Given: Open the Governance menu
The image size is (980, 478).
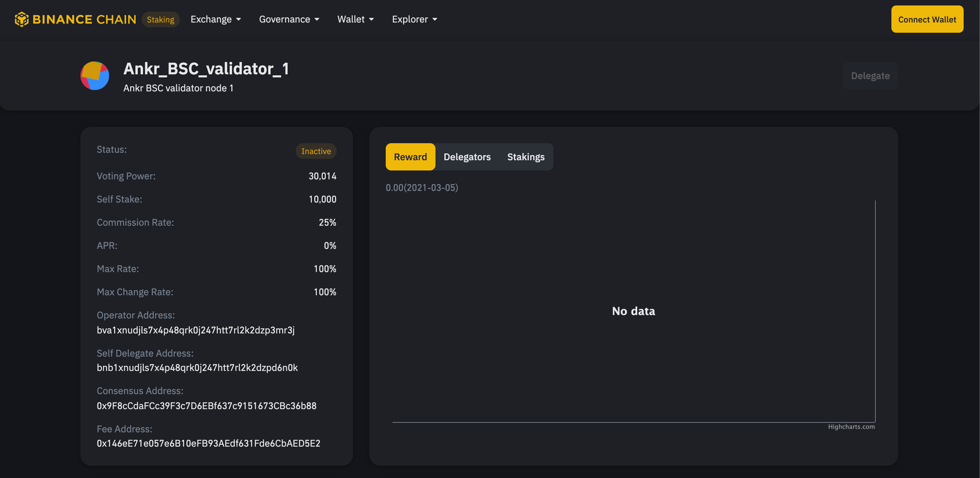Looking at the screenshot, I should pyautogui.click(x=289, y=19).
